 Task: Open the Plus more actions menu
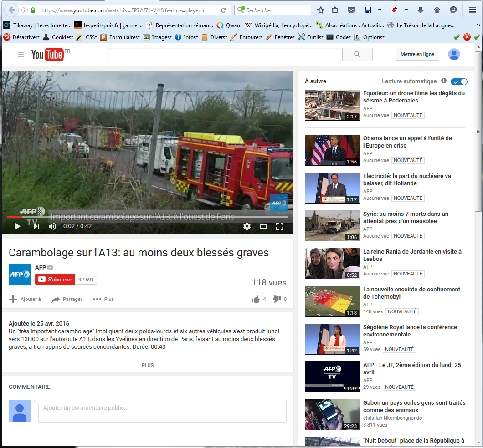coord(103,299)
